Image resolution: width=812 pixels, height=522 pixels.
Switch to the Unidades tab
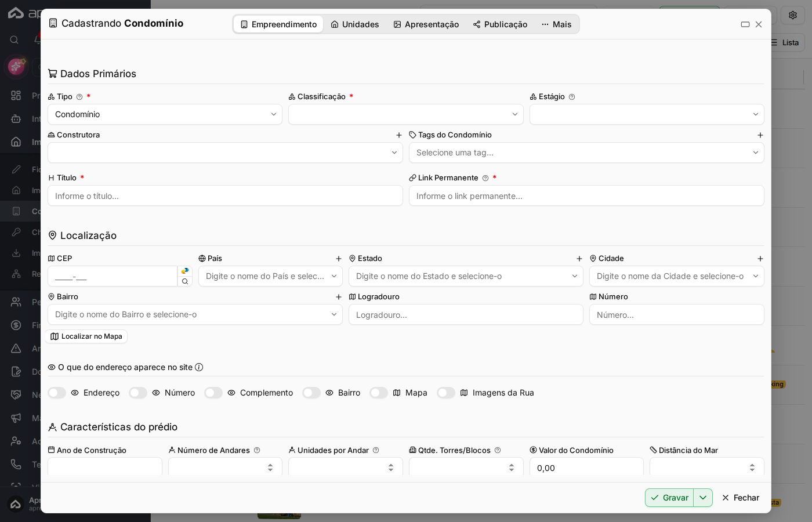(x=355, y=24)
